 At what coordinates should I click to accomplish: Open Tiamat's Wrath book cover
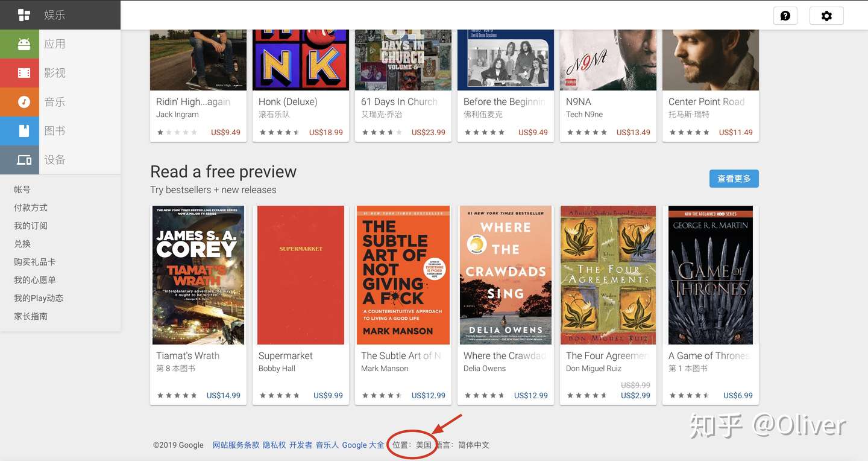click(198, 275)
